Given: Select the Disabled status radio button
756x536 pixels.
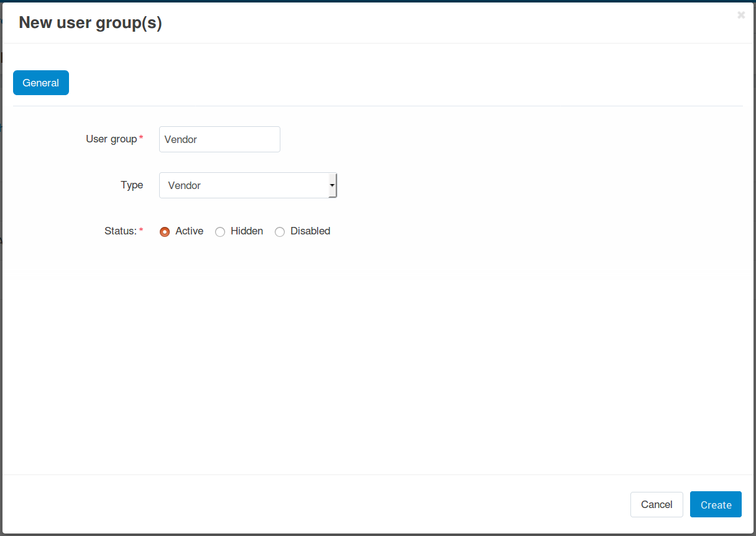Looking at the screenshot, I should click(280, 232).
